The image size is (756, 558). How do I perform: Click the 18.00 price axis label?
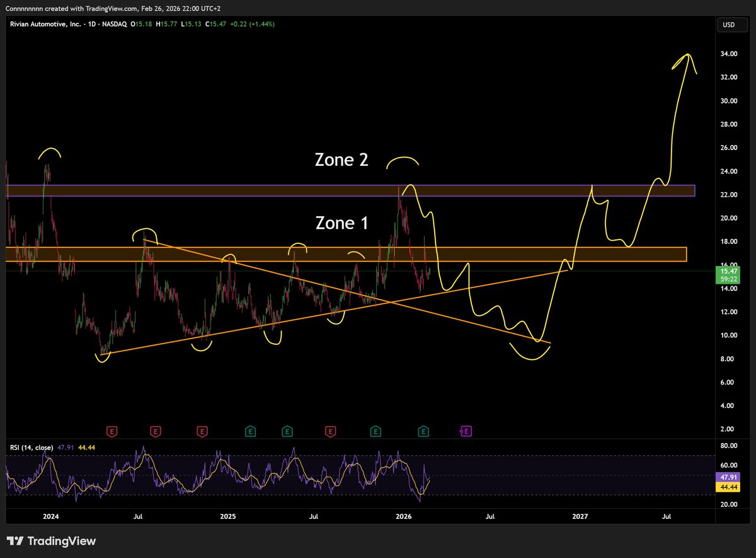coord(729,241)
